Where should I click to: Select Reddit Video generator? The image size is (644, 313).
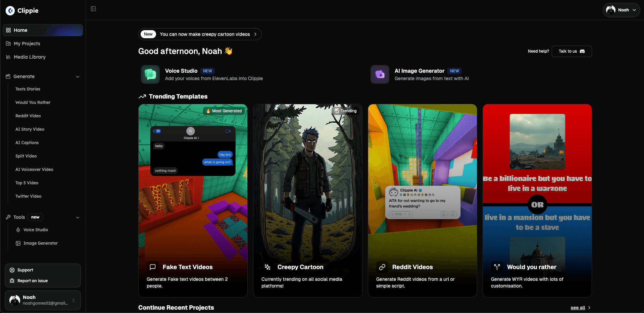(x=28, y=116)
